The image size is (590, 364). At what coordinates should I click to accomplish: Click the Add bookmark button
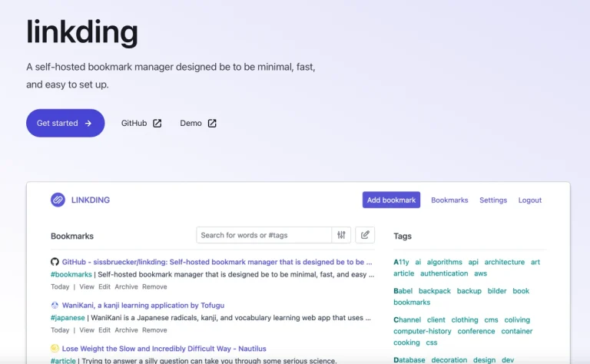(391, 200)
